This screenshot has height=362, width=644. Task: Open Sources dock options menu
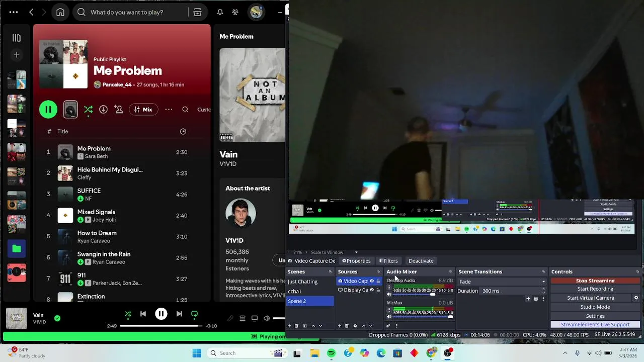tap(379, 272)
